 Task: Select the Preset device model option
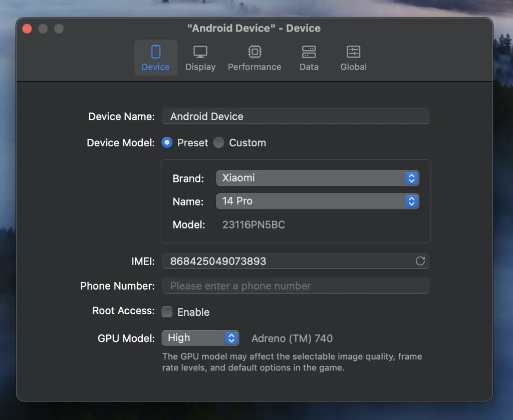pos(167,143)
